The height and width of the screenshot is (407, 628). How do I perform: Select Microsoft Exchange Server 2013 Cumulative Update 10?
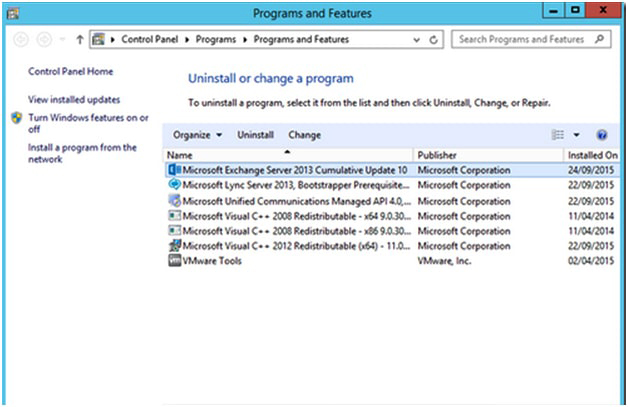click(x=392, y=170)
